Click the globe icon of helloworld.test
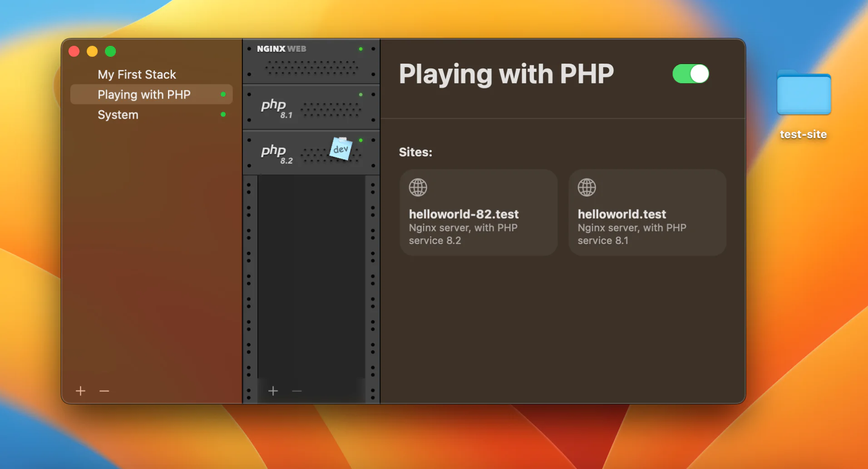The height and width of the screenshot is (469, 868). click(587, 187)
